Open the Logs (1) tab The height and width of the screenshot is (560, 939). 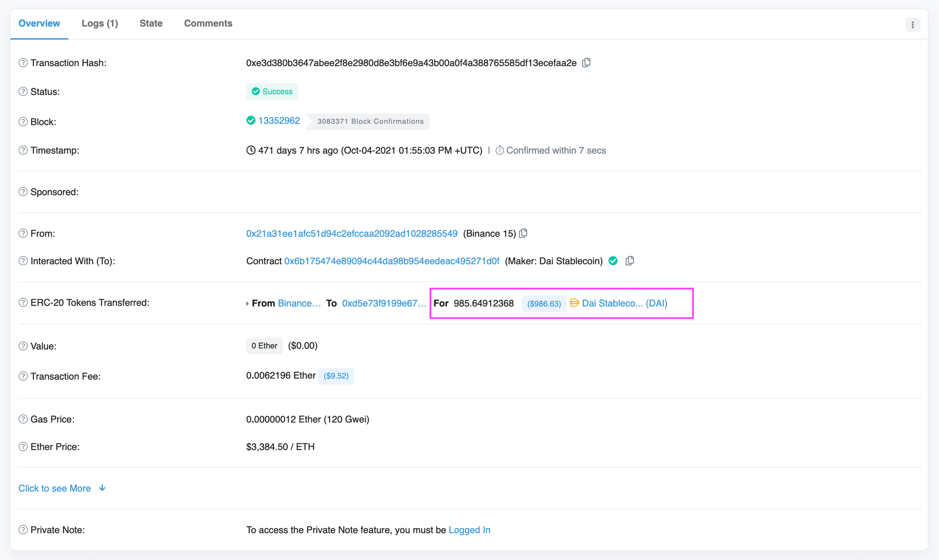(100, 23)
